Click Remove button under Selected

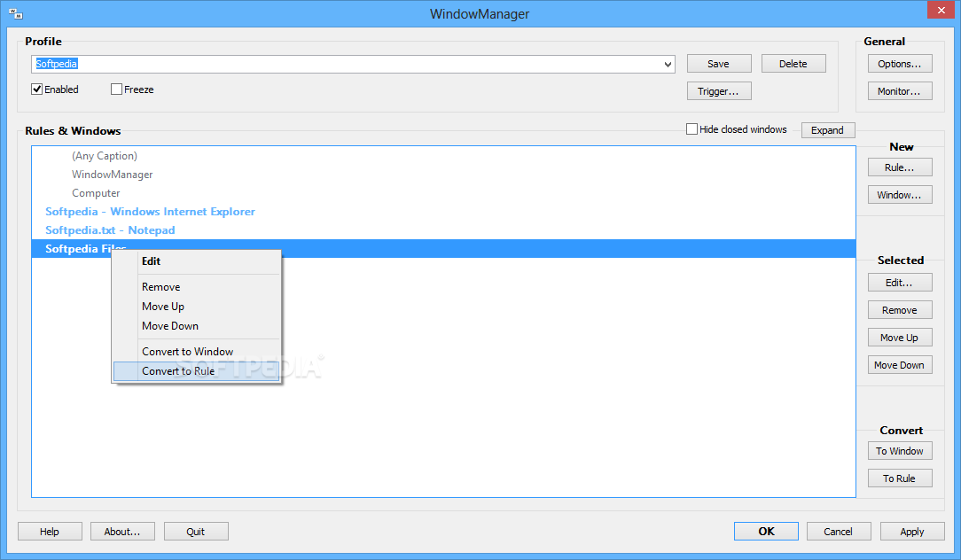(x=900, y=310)
